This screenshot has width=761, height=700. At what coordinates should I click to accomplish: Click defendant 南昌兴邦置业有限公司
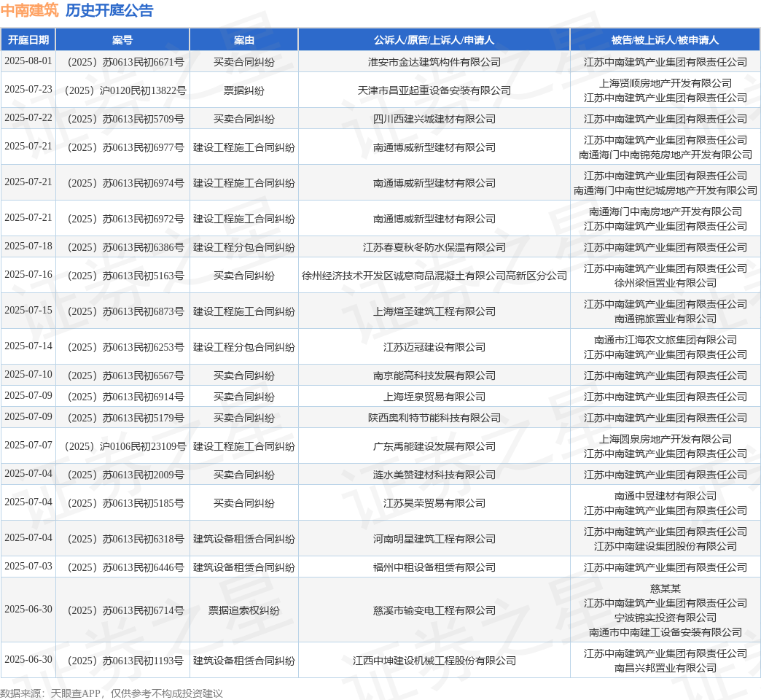pyautogui.click(x=665, y=669)
